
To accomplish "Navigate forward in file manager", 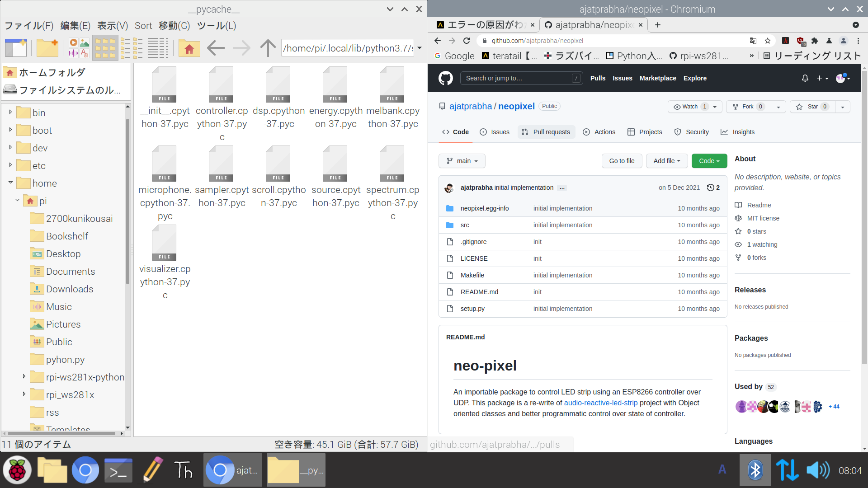I will (242, 47).
